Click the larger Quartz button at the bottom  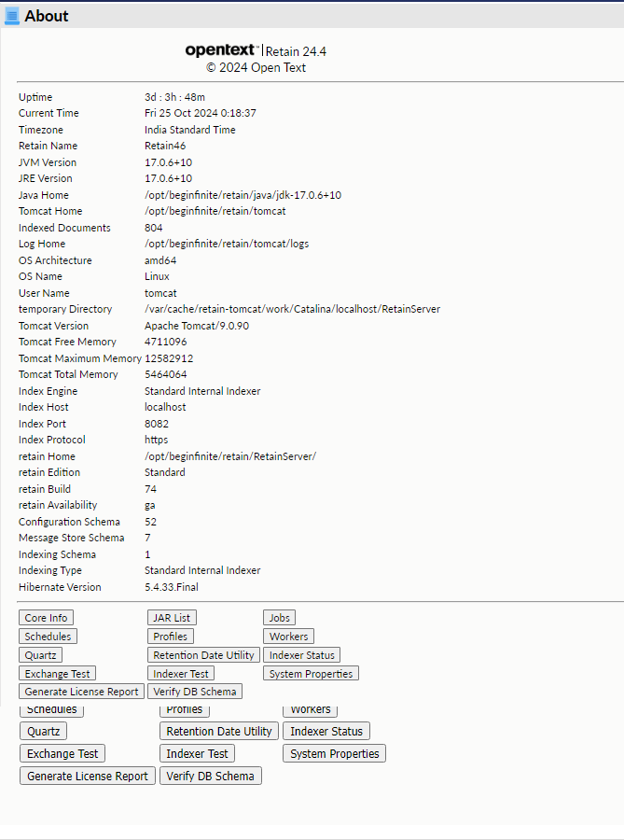click(43, 731)
